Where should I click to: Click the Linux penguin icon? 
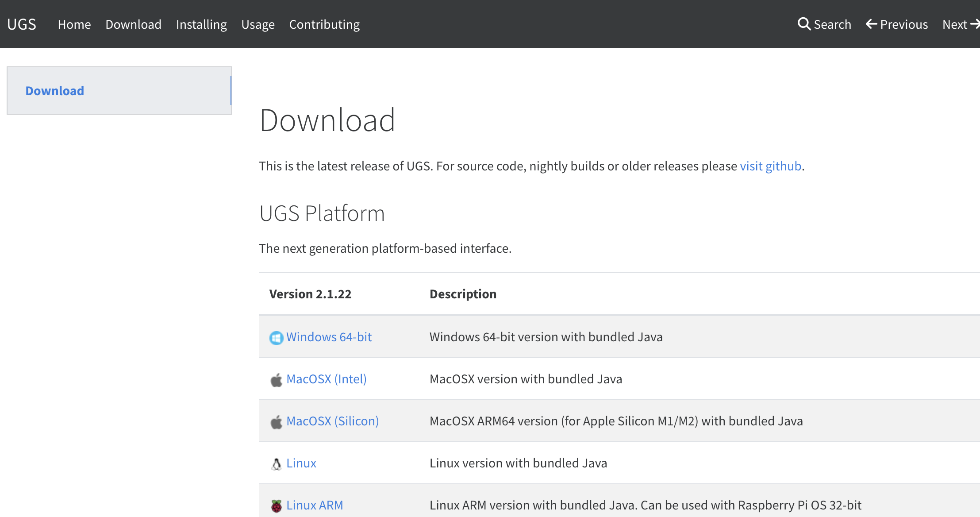click(276, 463)
